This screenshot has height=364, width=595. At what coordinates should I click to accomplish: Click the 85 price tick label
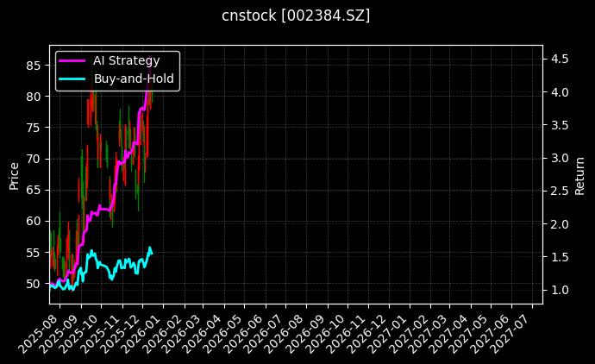[34, 65]
